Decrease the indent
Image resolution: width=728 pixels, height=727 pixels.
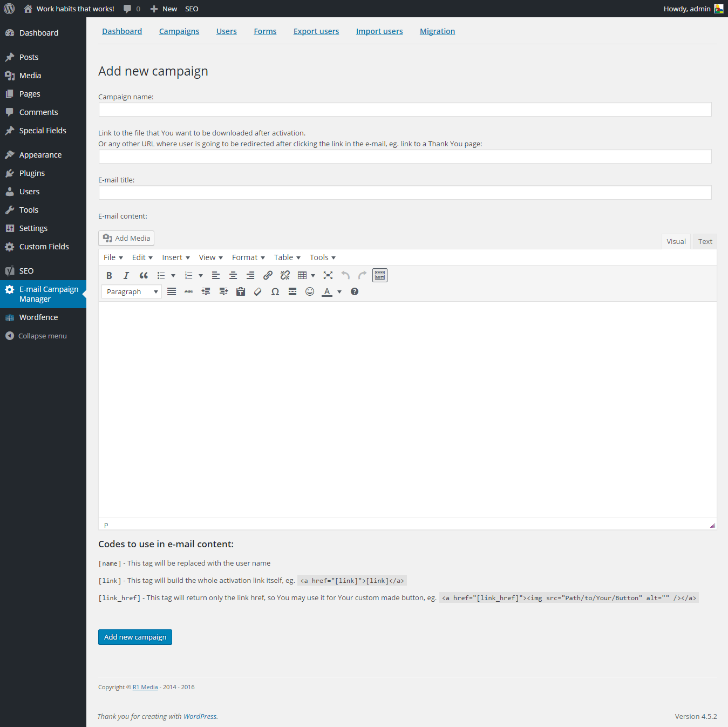pyautogui.click(x=206, y=291)
